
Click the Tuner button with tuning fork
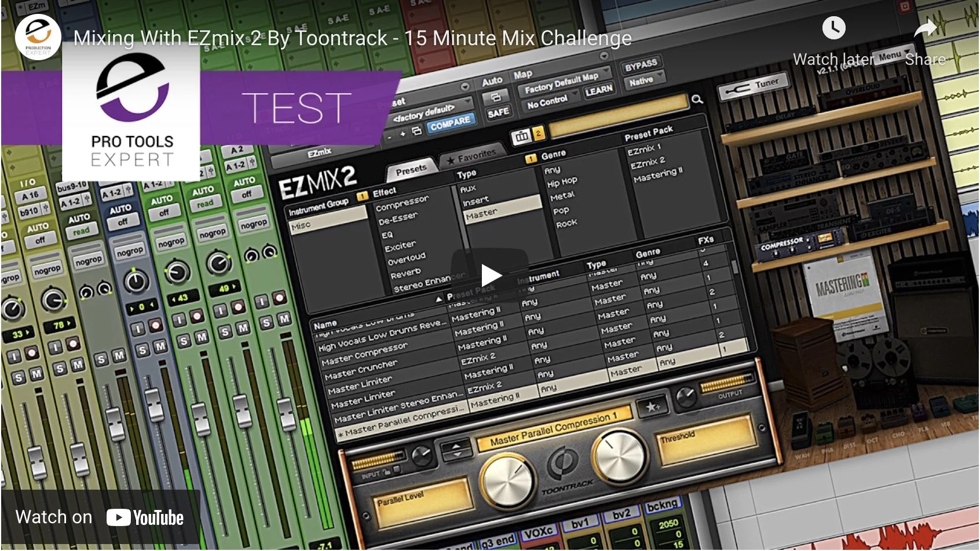pyautogui.click(x=755, y=87)
